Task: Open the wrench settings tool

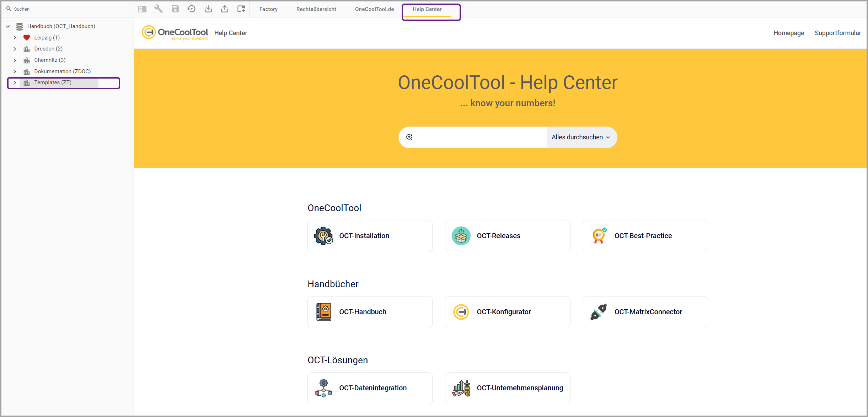Action: click(x=159, y=9)
